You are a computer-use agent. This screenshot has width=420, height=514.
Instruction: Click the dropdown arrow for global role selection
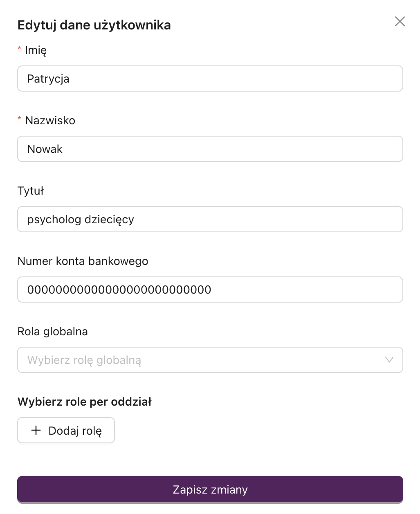click(x=389, y=360)
